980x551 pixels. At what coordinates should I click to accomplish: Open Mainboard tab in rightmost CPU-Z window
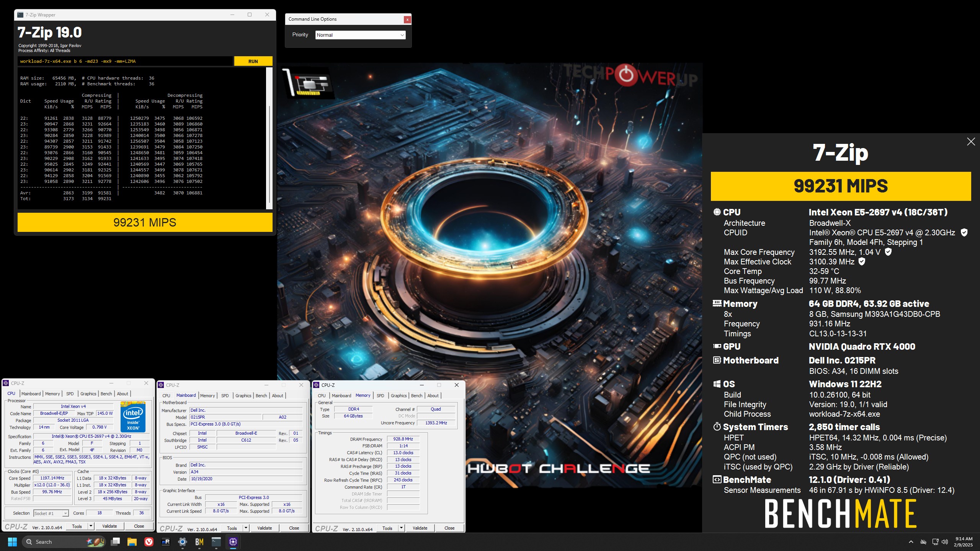pos(341,396)
